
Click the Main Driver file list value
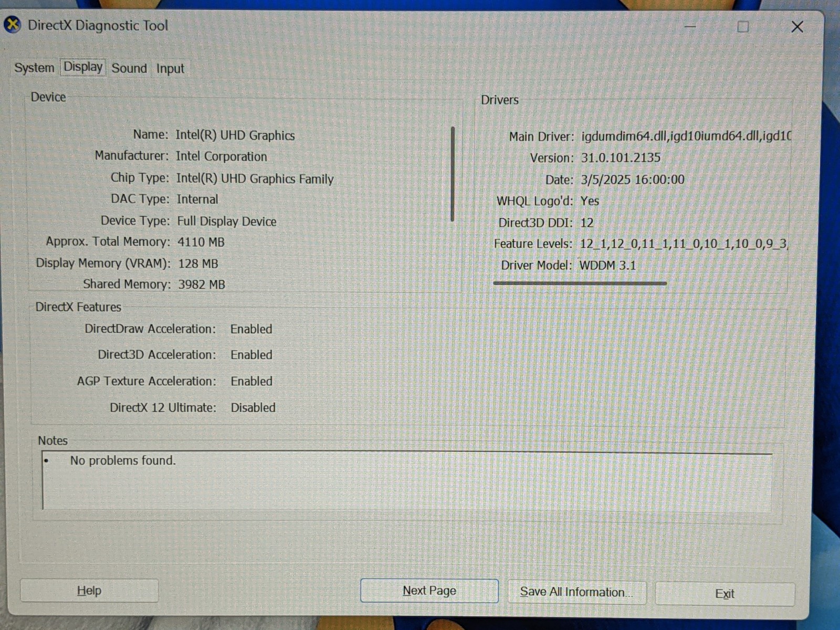[x=686, y=136]
